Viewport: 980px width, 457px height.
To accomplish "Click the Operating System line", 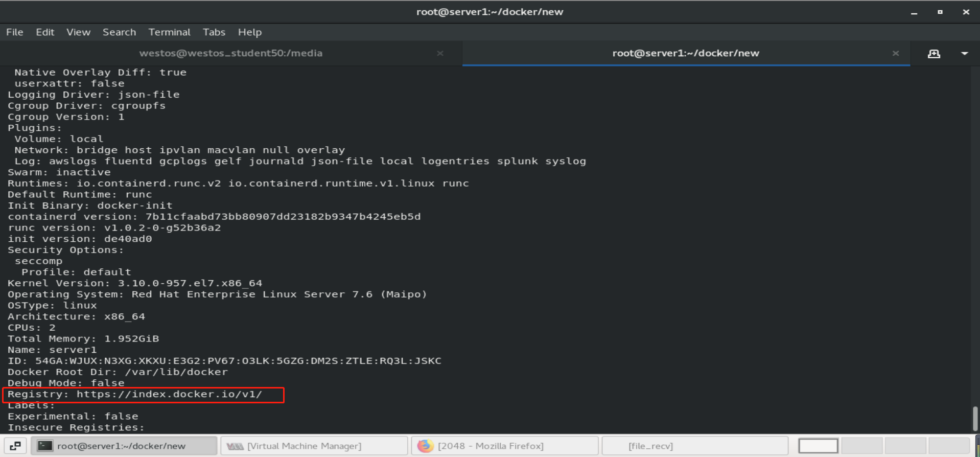I will click(217, 294).
